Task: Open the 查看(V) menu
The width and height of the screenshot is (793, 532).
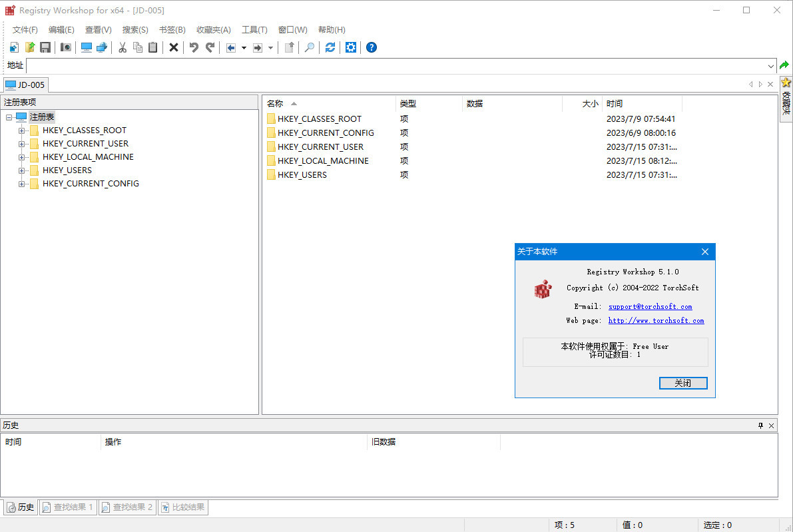Action: coord(98,30)
